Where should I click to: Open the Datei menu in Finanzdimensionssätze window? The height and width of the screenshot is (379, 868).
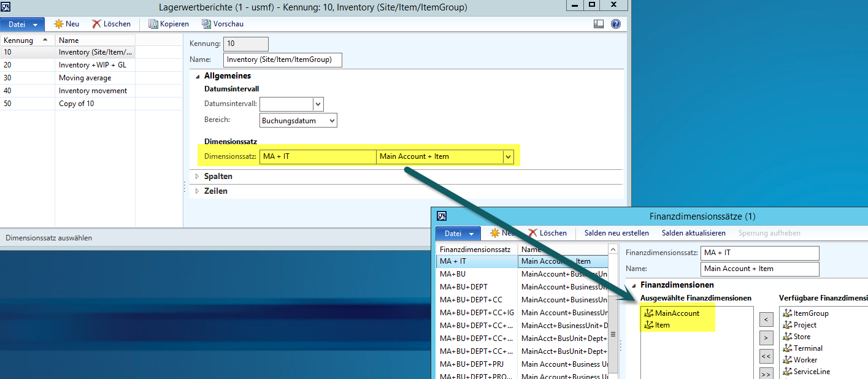(458, 234)
